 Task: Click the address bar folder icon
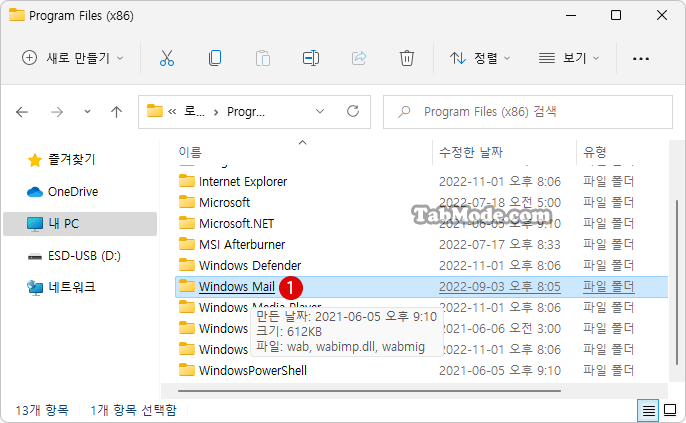point(154,111)
